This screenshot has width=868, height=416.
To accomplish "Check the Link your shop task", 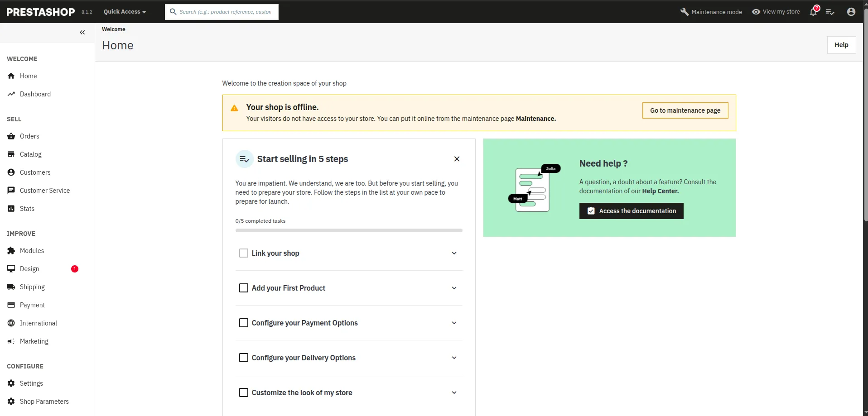I will pyautogui.click(x=244, y=253).
